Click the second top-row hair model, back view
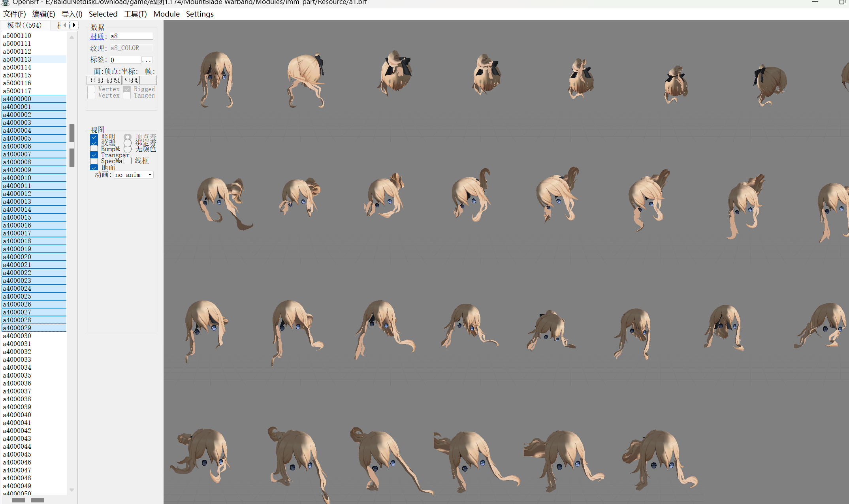Screen dimensions: 849x504 coord(306,80)
